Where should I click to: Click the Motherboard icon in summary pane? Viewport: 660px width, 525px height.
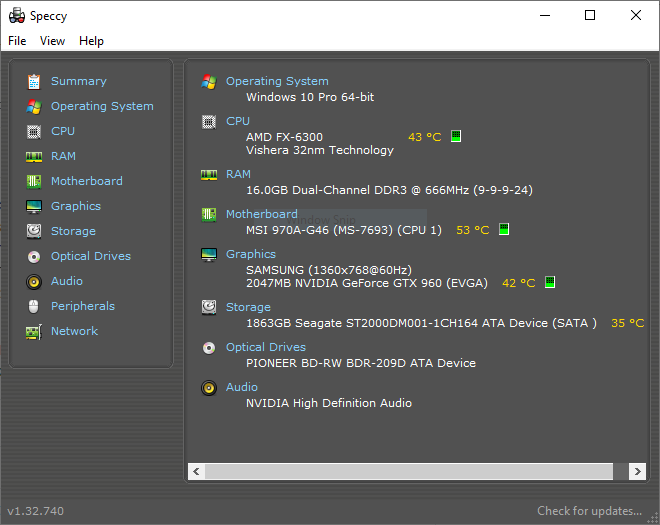click(209, 215)
